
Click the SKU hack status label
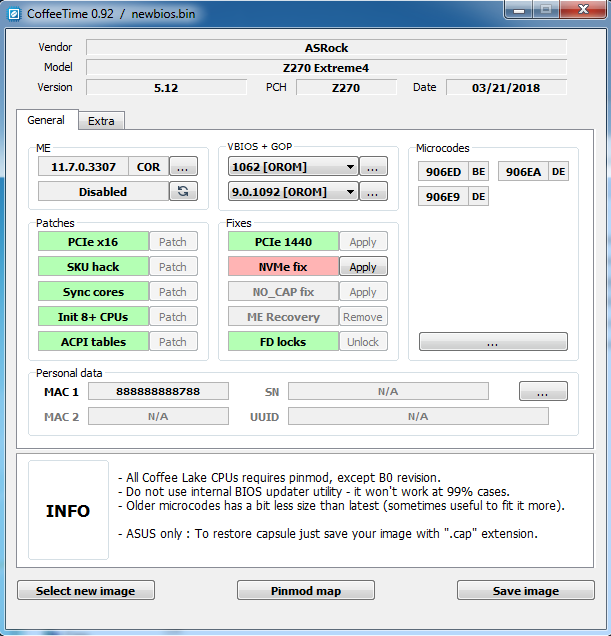[x=93, y=266]
